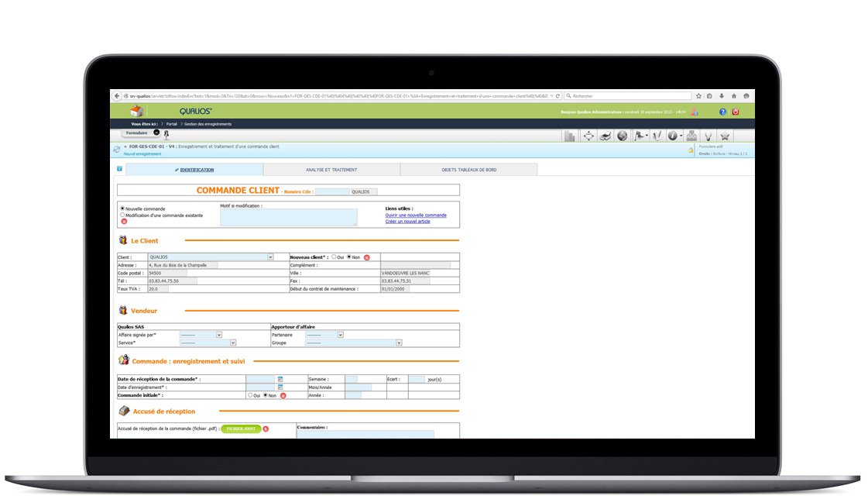868x496 pixels.
Task: Switch to the ANALYSE ET TRAITEMENT tab
Action: pyautogui.click(x=331, y=168)
